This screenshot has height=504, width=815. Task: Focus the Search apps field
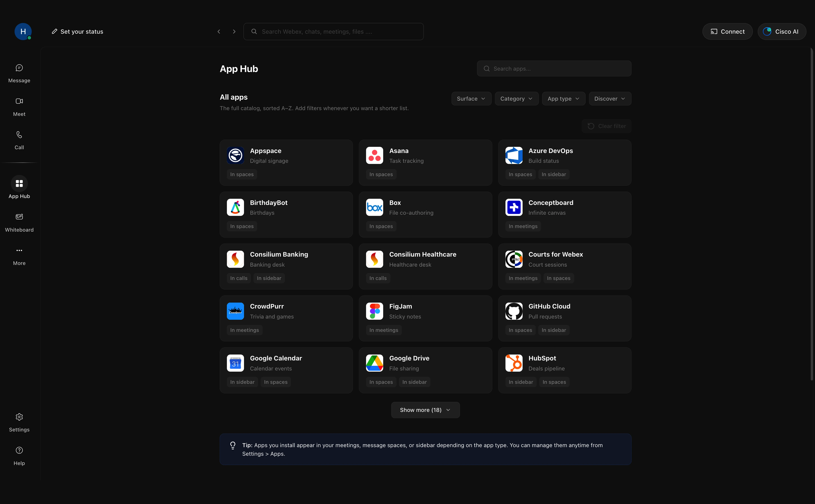(554, 69)
